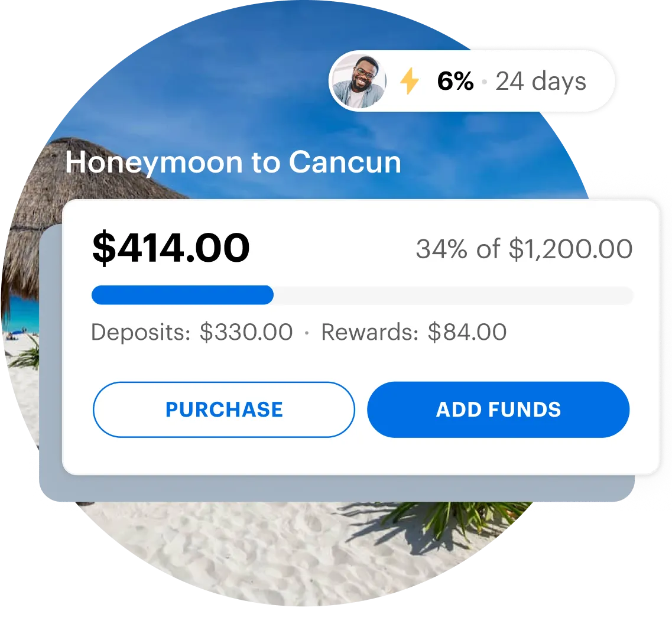The width and height of the screenshot is (672, 640).
Task: Click the unfilled gray part of the progress bar
Action: 453,295
